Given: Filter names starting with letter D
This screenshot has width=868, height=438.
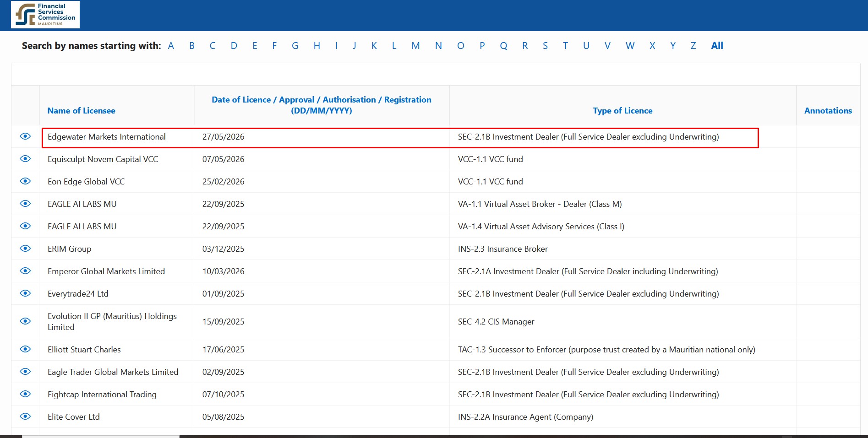Looking at the screenshot, I should coord(234,46).
